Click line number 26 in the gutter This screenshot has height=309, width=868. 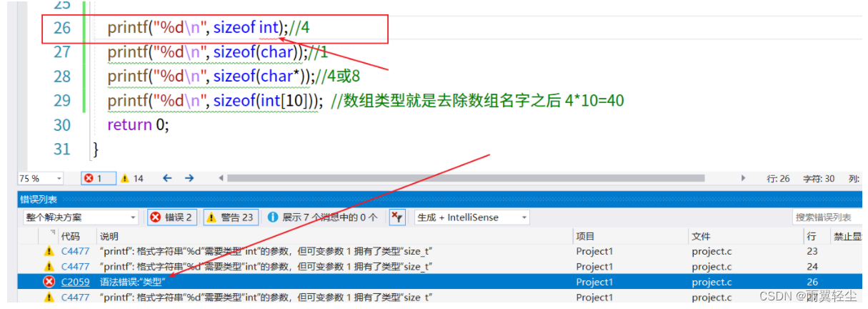[62, 28]
